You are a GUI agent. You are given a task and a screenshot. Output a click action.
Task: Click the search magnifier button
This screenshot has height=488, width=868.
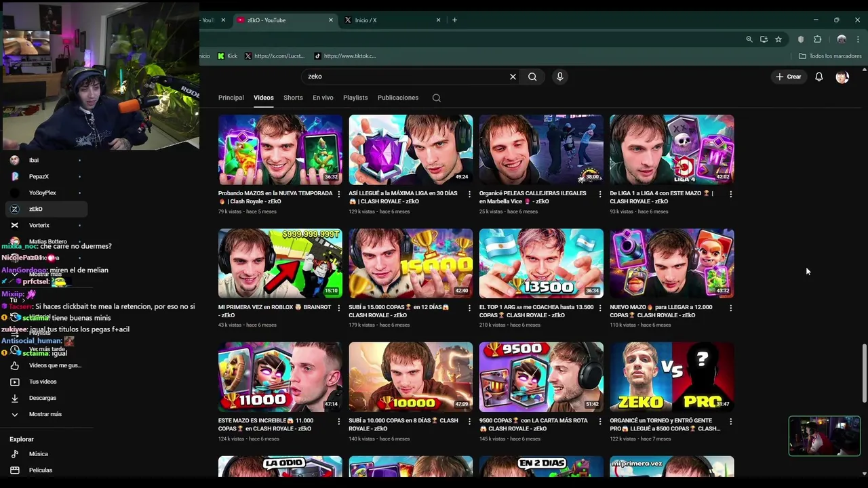pyautogui.click(x=532, y=77)
